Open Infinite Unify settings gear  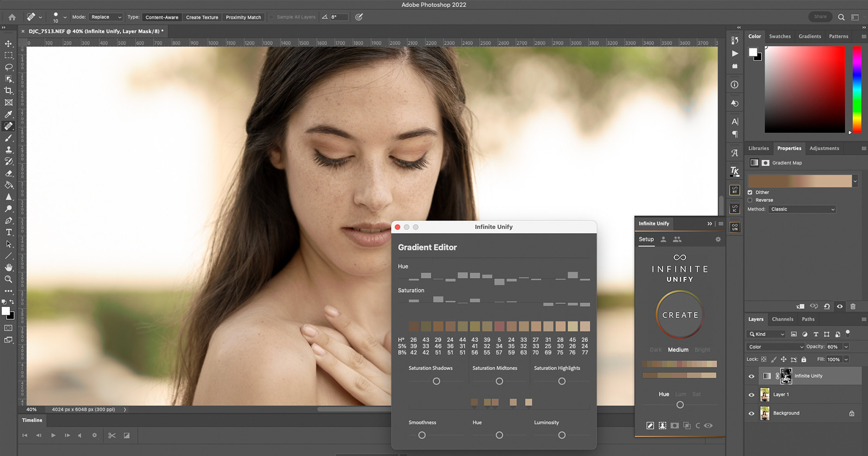718,239
